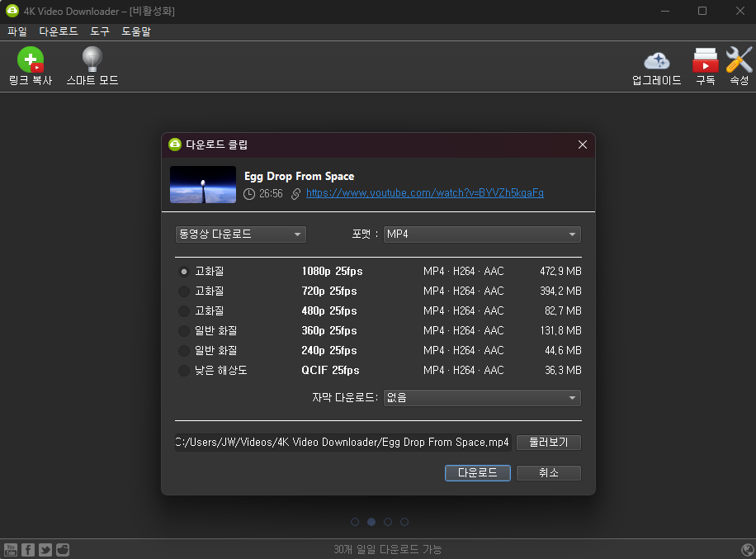The height and width of the screenshot is (559, 756).
Task: Go to the third page indicator dot
Action: [x=388, y=522]
